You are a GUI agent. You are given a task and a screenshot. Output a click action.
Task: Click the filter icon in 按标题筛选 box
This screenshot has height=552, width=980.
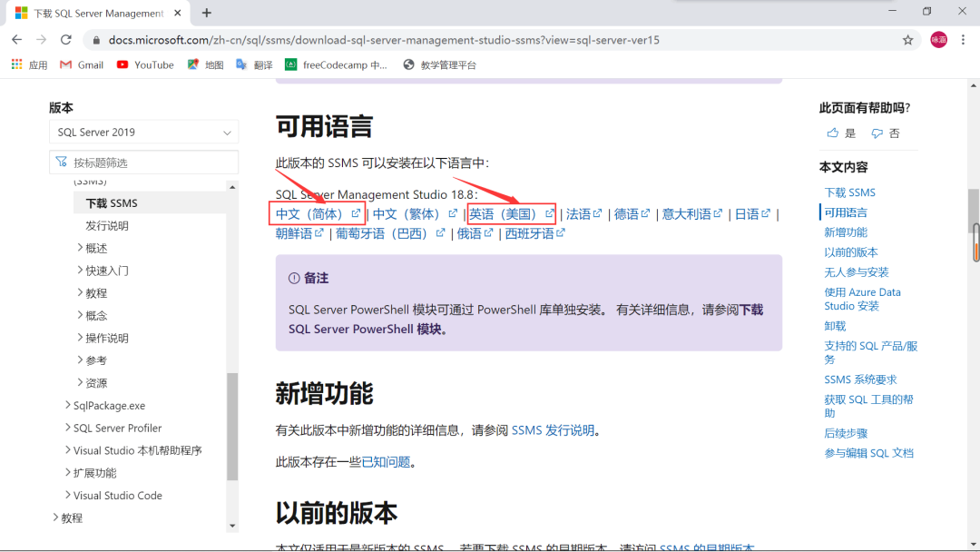point(62,163)
